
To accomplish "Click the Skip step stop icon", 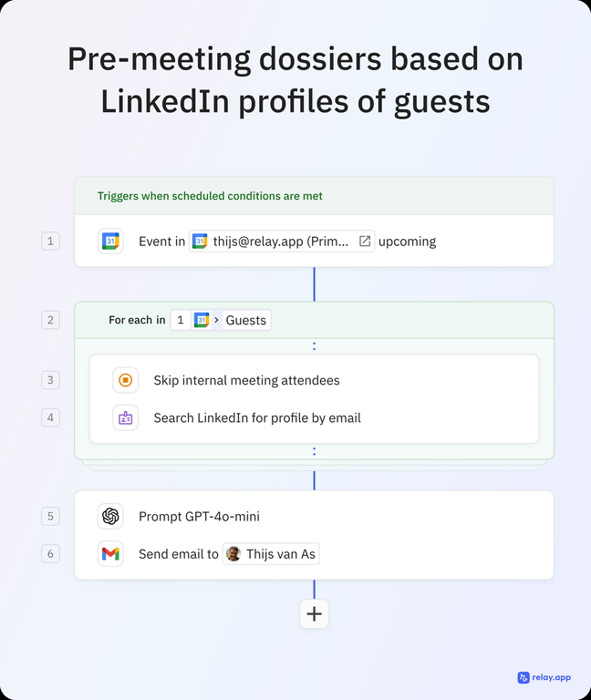I will [125, 380].
